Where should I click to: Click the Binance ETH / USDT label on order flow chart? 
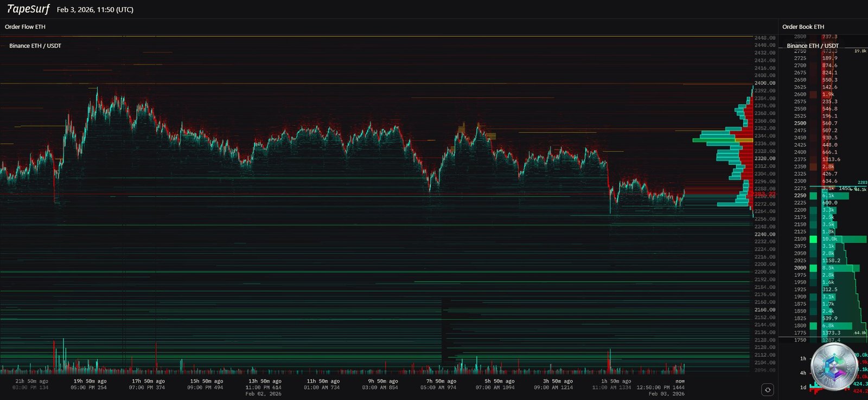(x=35, y=46)
